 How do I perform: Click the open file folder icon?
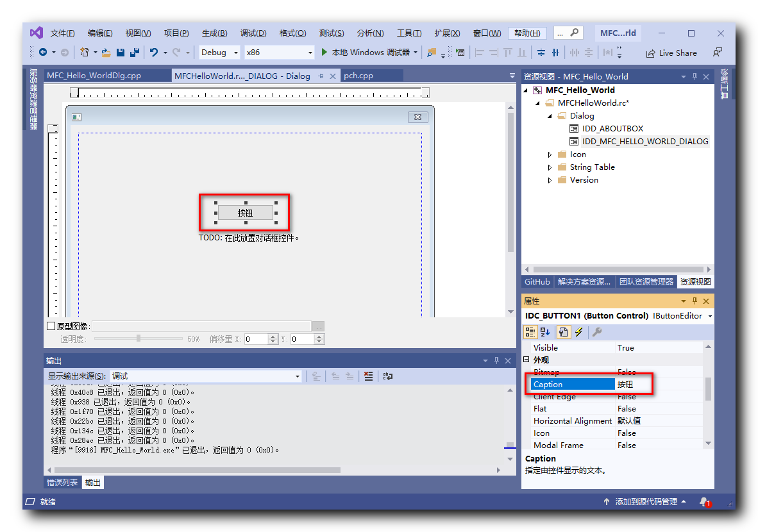106,52
